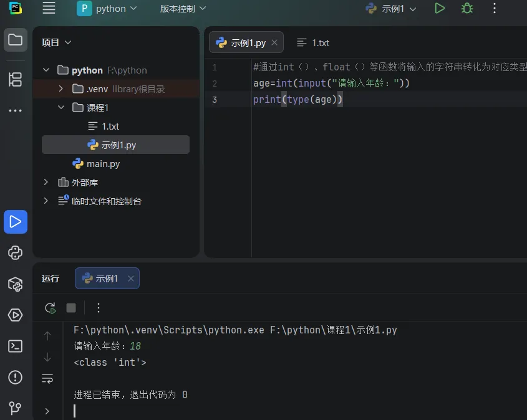Click line number 3 in the gutter
This screenshot has height=420, width=527.
tap(215, 99)
